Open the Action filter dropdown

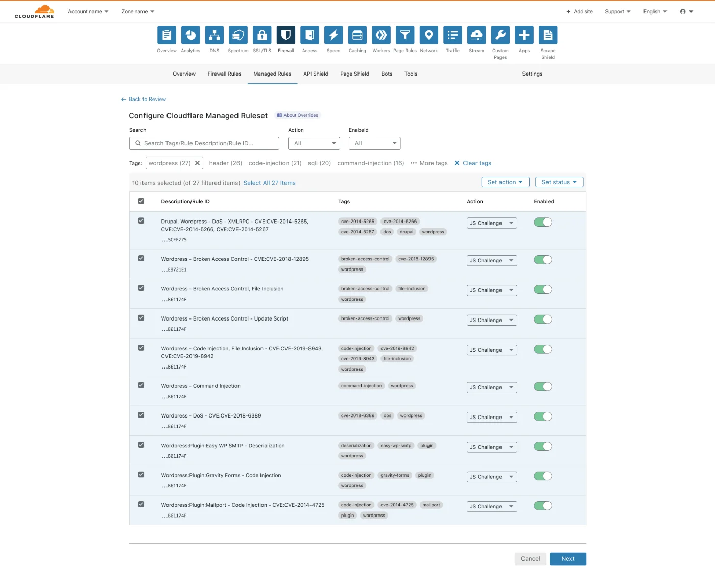click(x=314, y=143)
